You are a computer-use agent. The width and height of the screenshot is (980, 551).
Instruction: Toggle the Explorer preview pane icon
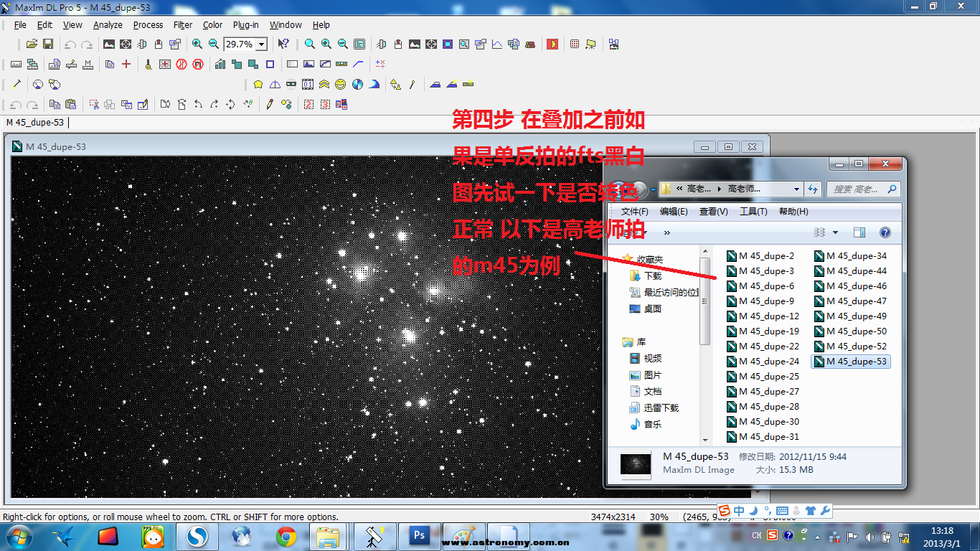click(x=859, y=232)
